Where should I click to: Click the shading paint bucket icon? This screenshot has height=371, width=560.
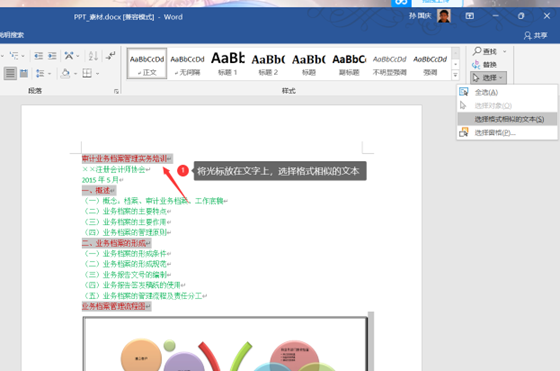(65, 74)
